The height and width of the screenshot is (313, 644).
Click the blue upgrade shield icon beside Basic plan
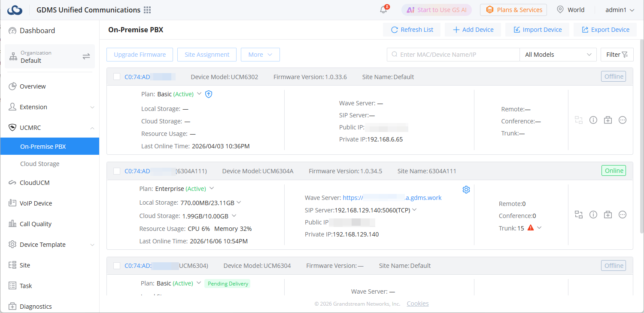click(209, 94)
